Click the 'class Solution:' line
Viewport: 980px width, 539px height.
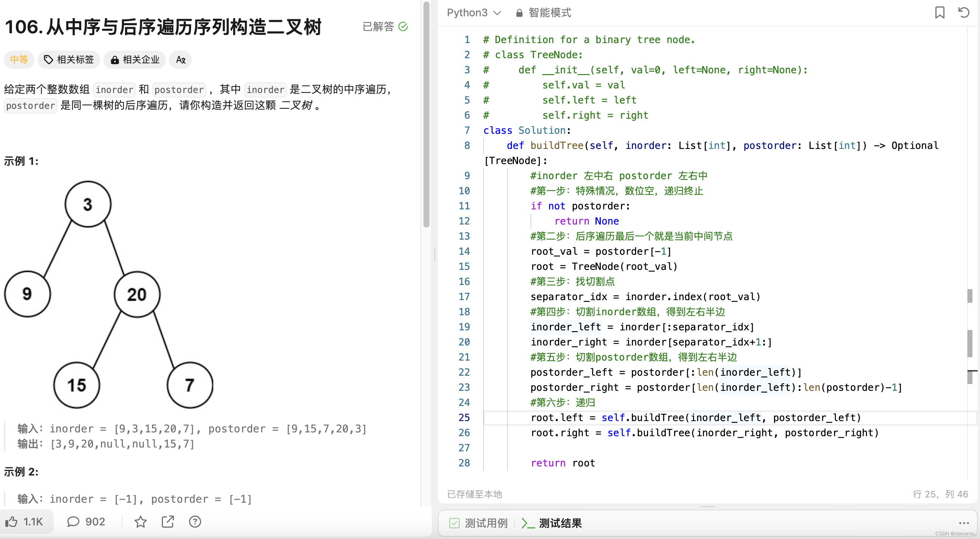coord(527,130)
